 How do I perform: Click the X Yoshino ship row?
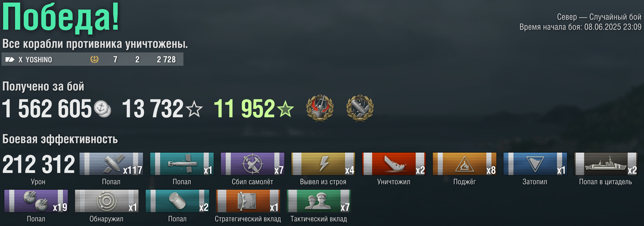pyautogui.click(x=92, y=59)
